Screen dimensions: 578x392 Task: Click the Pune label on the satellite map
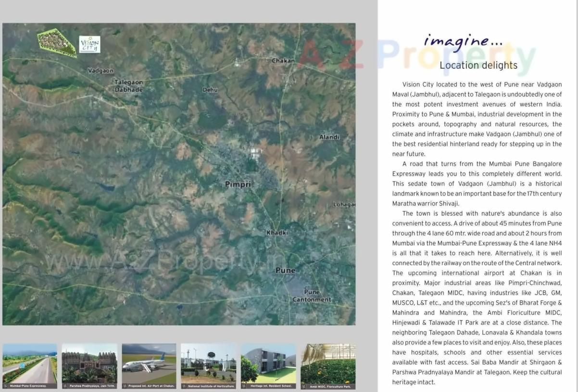coord(285,270)
